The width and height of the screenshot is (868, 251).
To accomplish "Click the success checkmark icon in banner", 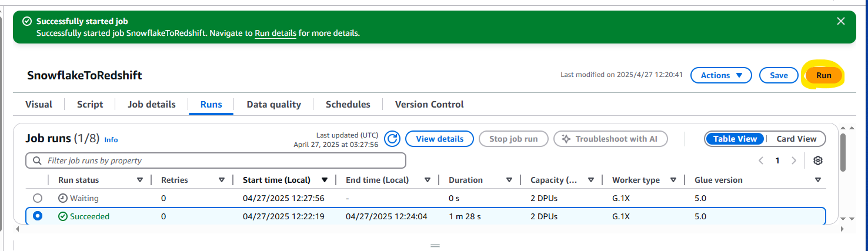I will click(26, 21).
